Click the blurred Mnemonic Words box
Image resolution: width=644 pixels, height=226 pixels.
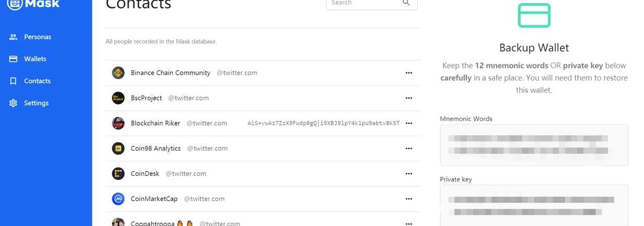[x=534, y=145]
